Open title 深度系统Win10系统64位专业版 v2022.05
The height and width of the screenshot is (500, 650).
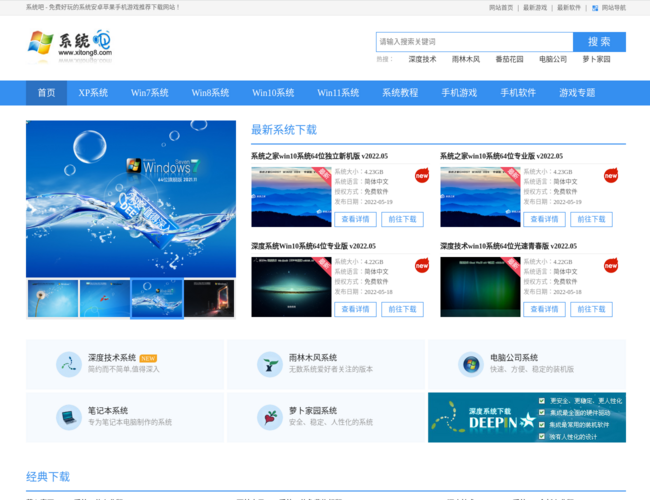click(313, 246)
